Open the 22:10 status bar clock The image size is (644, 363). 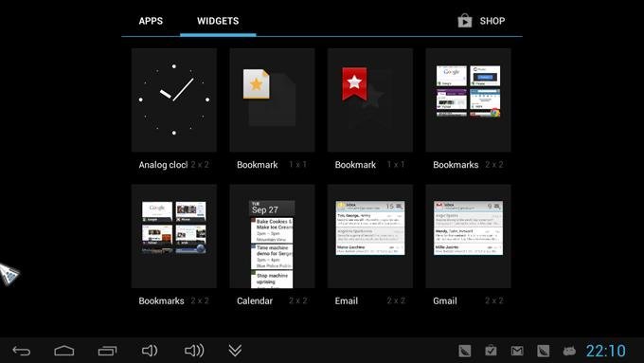pos(606,351)
